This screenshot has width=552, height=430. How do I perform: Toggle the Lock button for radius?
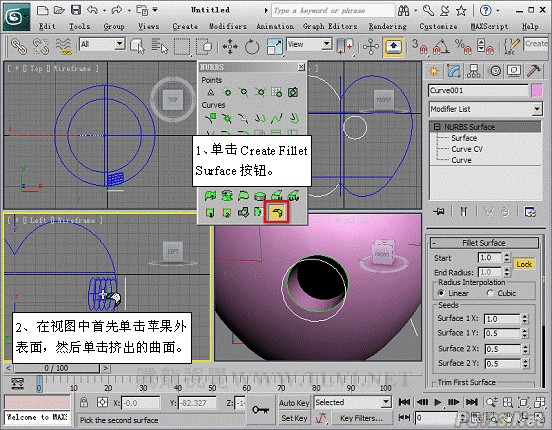pos(524,264)
